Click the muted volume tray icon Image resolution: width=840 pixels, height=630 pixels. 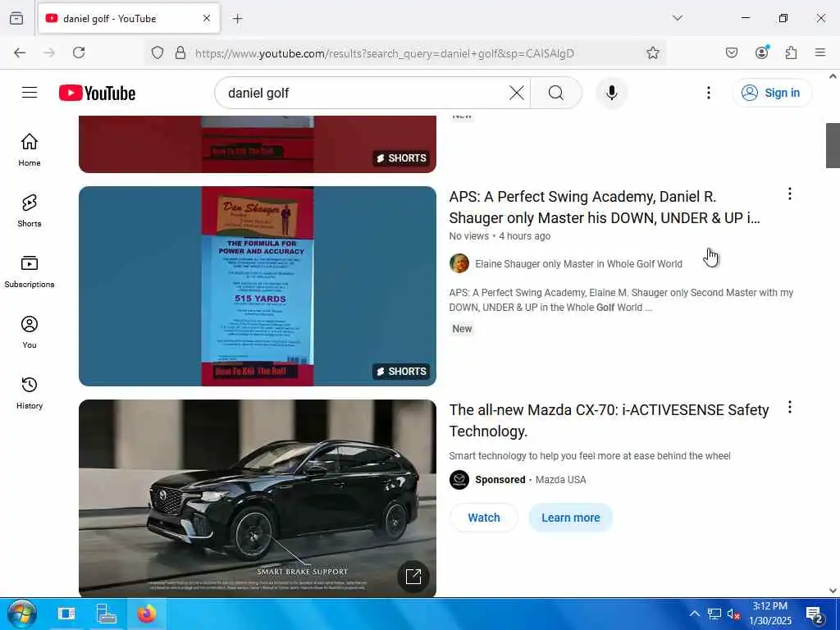pos(733,614)
